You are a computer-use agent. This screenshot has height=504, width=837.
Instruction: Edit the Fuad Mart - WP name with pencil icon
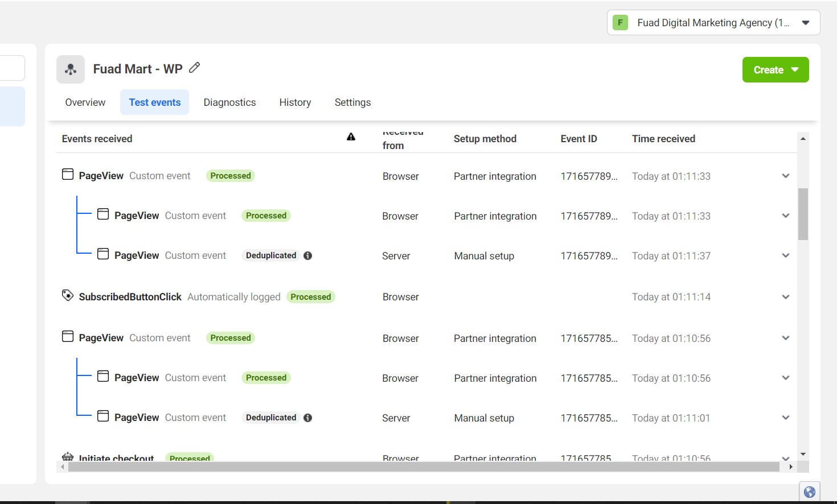[194, 68]
